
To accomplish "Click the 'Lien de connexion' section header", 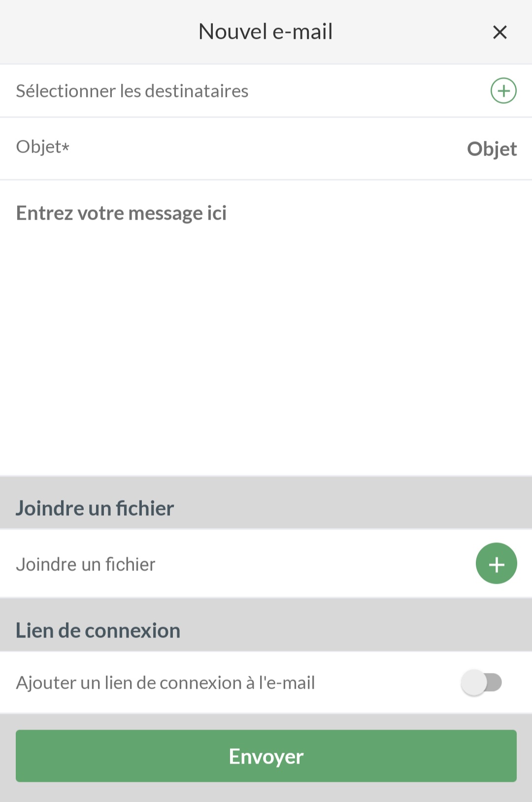I will [x=98, y=631].
